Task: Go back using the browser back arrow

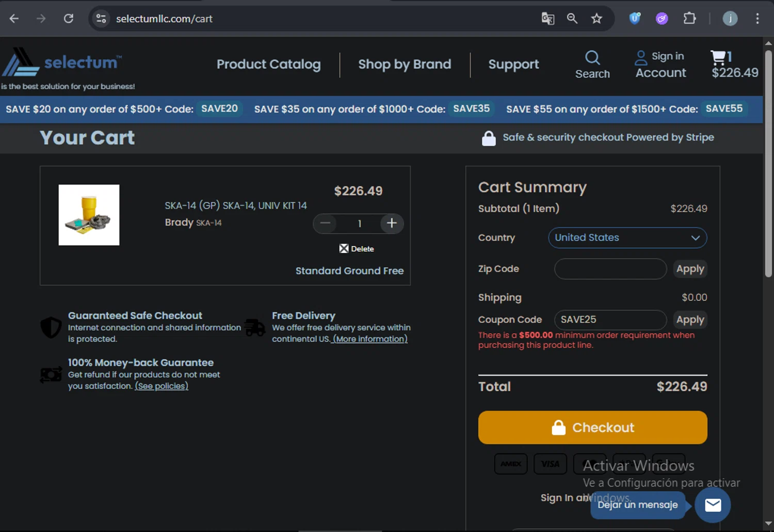Action: [14, 19]
